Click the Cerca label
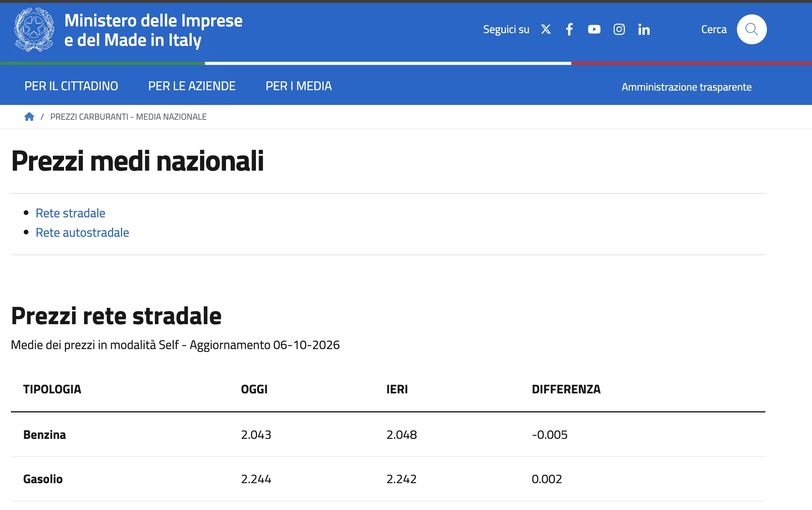 (x=714, y=29)
